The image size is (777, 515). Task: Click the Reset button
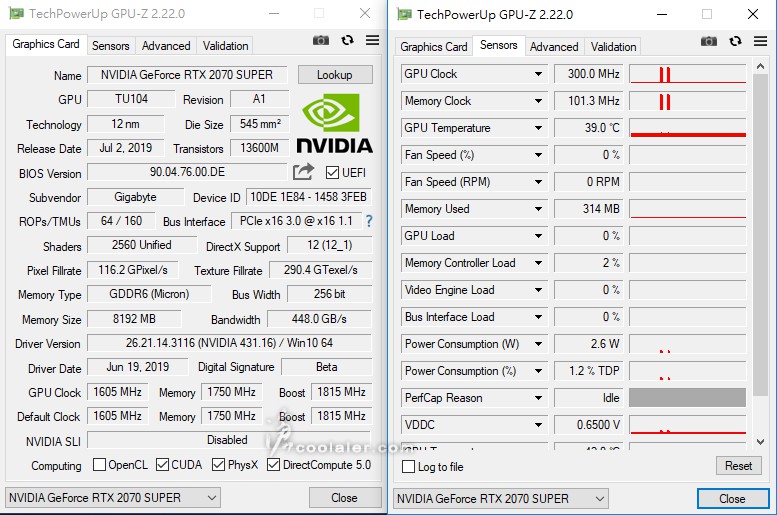click(738, 466)
